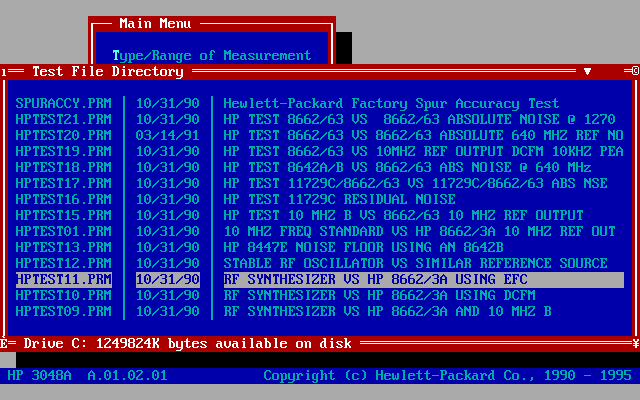
Task: Select file HPTEST01.PRM
Action: 64,231
